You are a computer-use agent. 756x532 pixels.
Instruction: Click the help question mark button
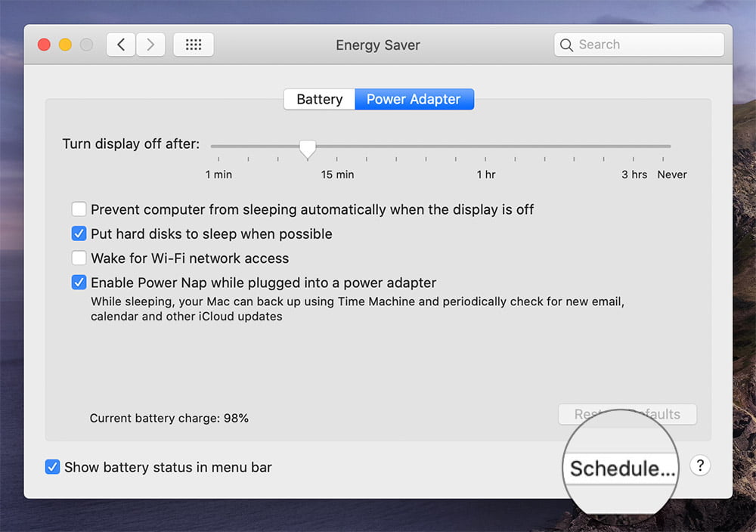pos(701,466)
